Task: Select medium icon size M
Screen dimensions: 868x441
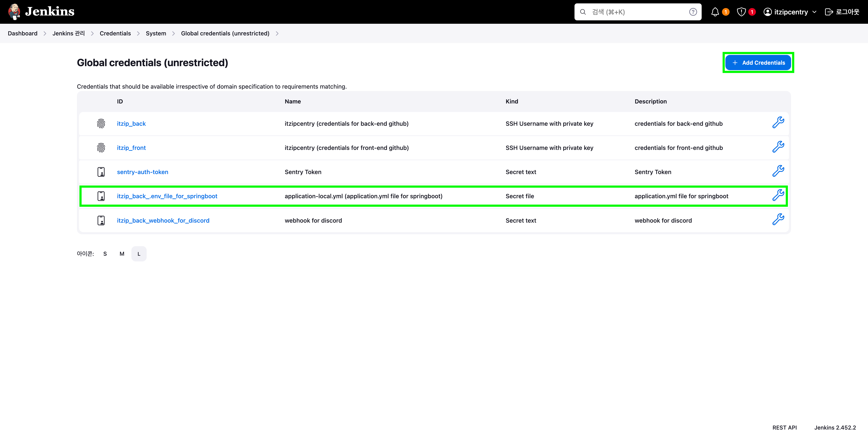Action: click(x=122, y=254)
